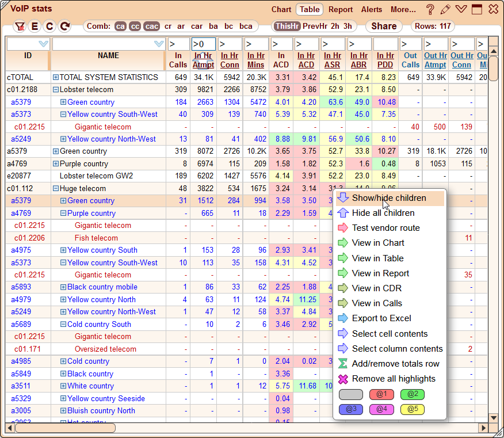
Task: Click the clear-filter funnel icon
Action: coord(20,26)
